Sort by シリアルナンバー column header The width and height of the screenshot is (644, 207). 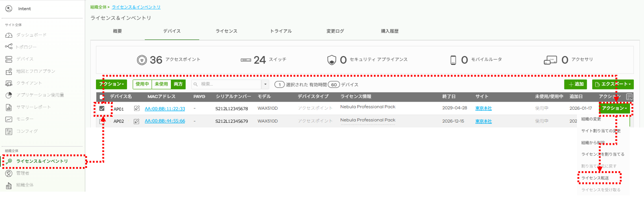(233, 96)
